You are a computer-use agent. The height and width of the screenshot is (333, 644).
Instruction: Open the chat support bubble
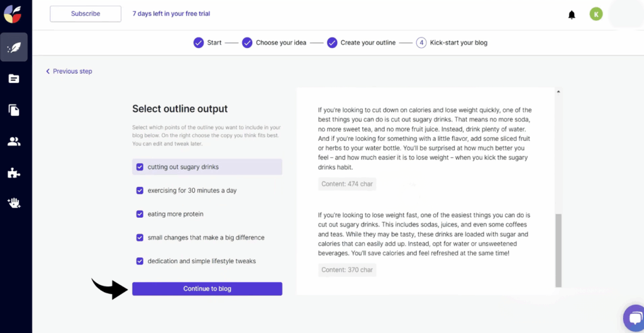tap(633, 318)
